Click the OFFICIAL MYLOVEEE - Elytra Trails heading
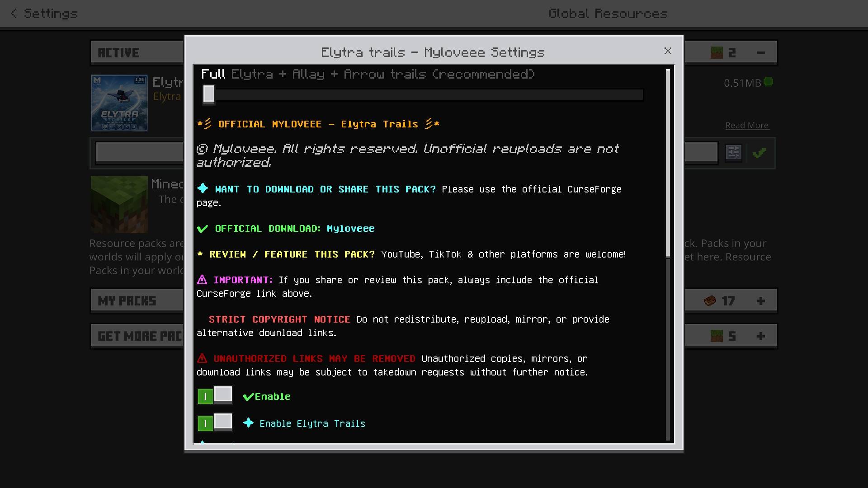 pos(318,124)
